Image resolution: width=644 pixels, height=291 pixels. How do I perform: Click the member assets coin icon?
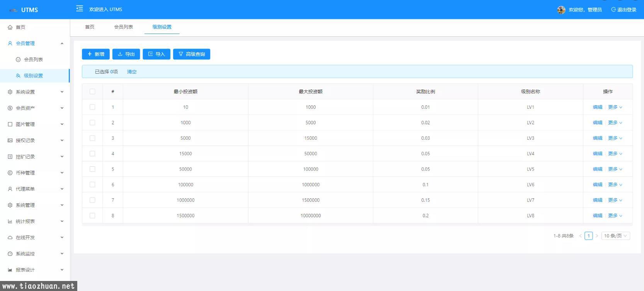coord(10,108)
